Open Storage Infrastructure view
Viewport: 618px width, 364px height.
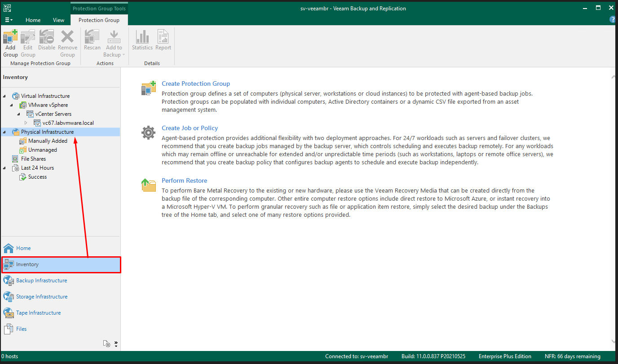(61, 297)
